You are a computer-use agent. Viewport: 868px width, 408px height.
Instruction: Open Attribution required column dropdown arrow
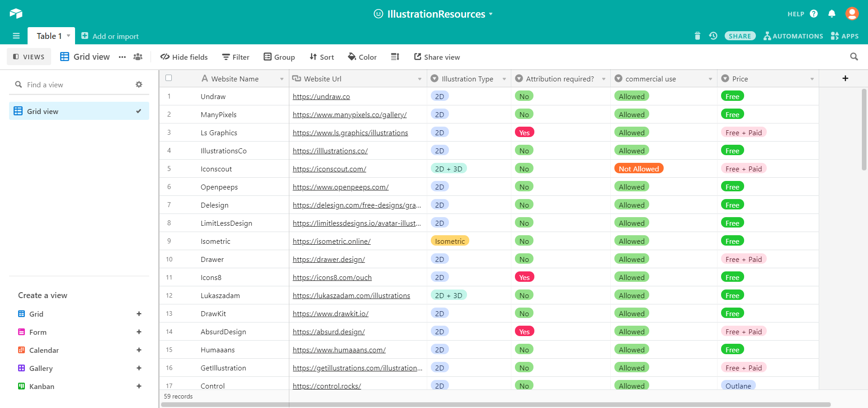[604, 79]
